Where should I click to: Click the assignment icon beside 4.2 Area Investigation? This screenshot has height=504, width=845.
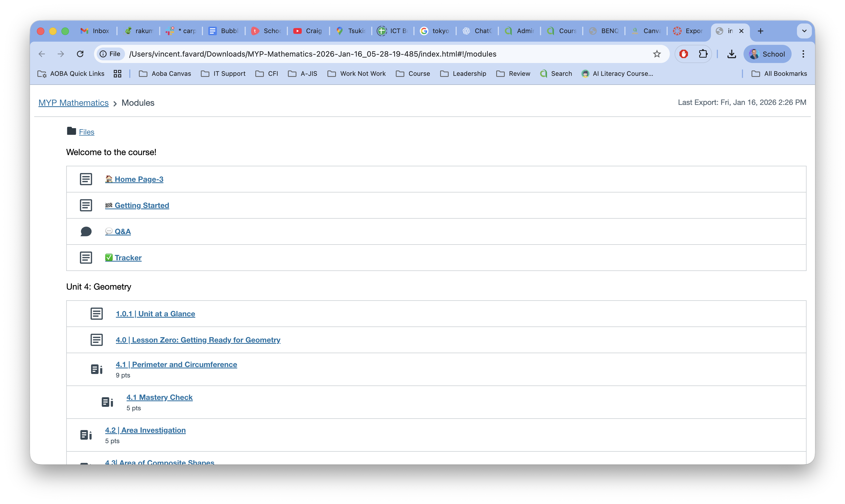click(x=86, y=435)
